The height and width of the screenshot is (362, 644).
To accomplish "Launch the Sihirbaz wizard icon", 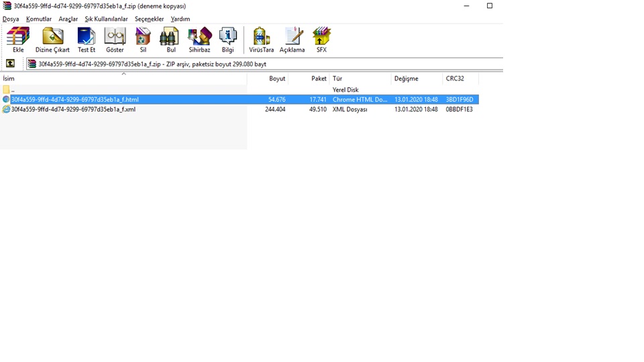I will tap(199, 40).
